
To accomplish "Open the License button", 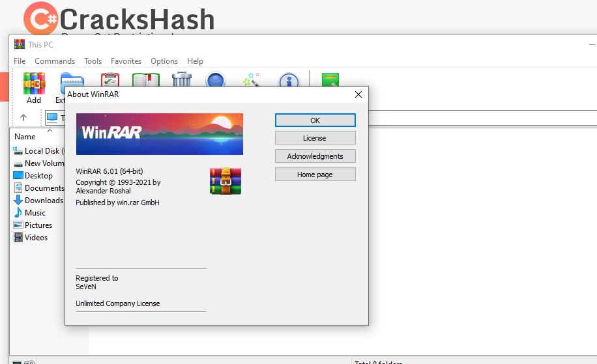I will click(315, 138).
